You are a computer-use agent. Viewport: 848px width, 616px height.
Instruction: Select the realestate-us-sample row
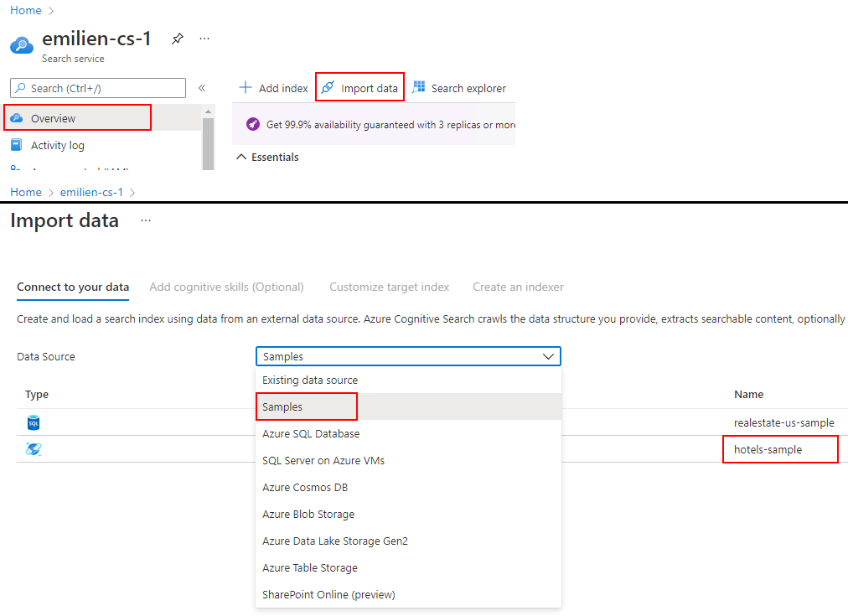point(432,422)
